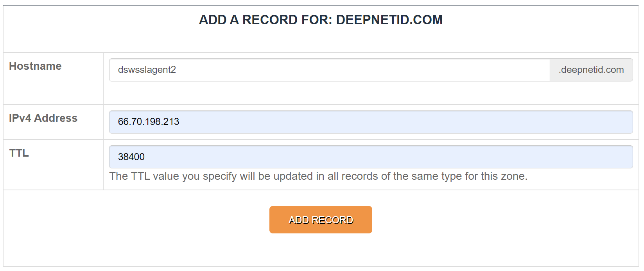
Task: Focus the TTL input field
Action: 371,157
